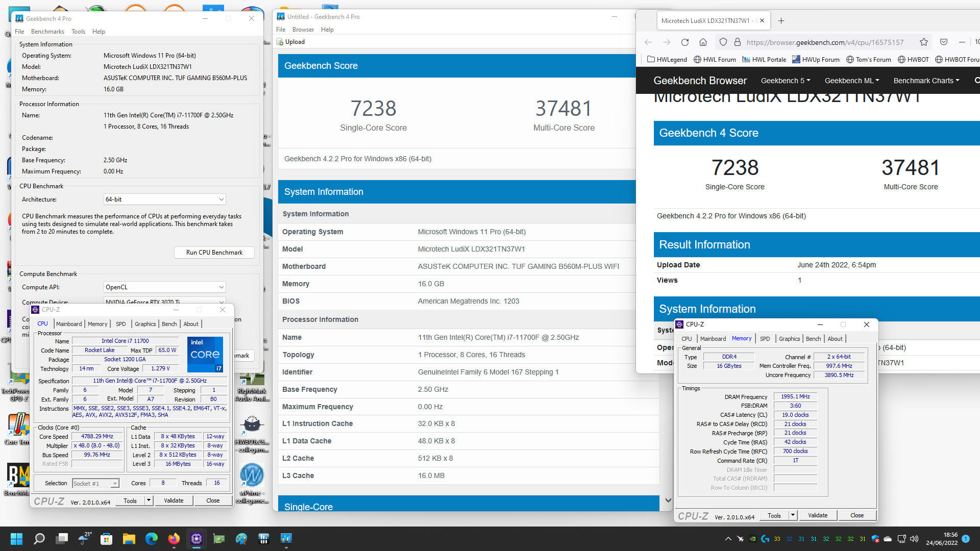
Task: Open RightMark Audio Analyzer desktop icon
Action: click(252, 387)
